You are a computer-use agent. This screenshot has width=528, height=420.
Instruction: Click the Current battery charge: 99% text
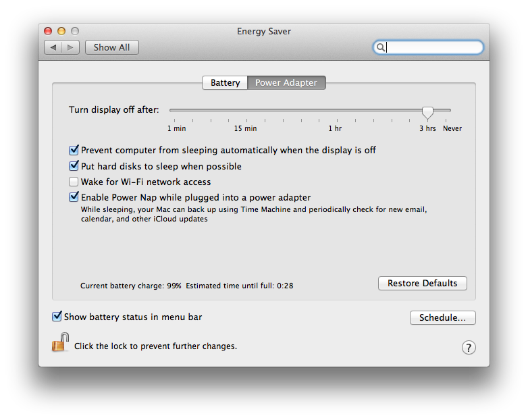(131, 286)
